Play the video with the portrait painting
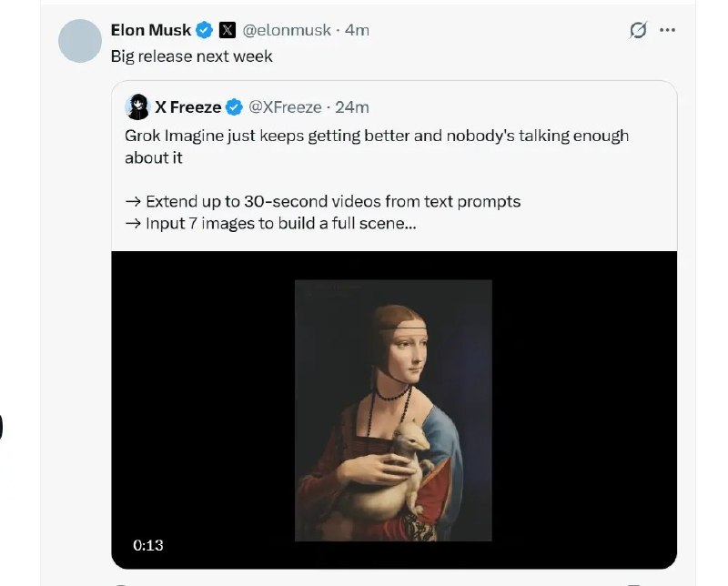This screenshot has width=728, height=586. click(393, 409)
